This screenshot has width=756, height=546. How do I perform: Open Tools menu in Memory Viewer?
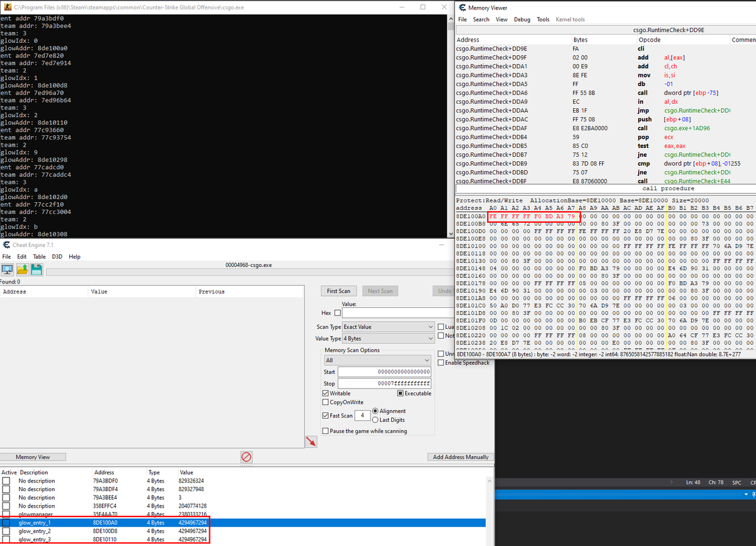543,20
